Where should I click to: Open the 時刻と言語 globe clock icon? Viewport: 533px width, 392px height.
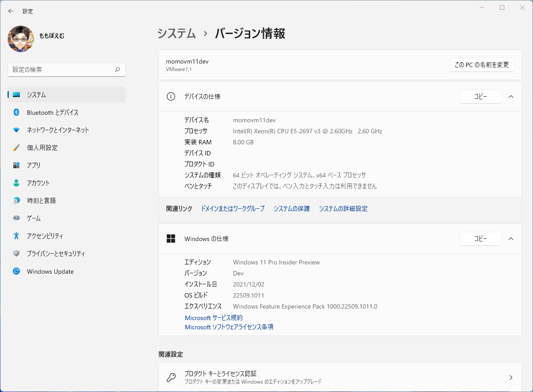16,200
